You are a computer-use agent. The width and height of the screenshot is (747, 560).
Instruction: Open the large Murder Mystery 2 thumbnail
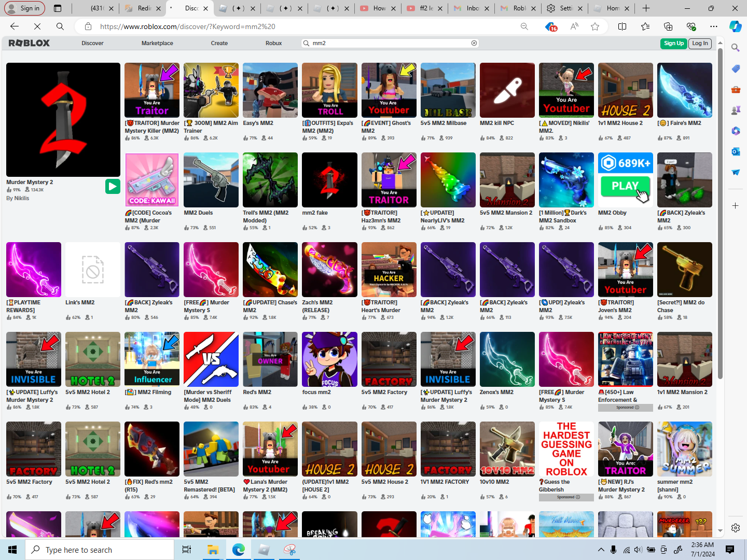point(63,120)
